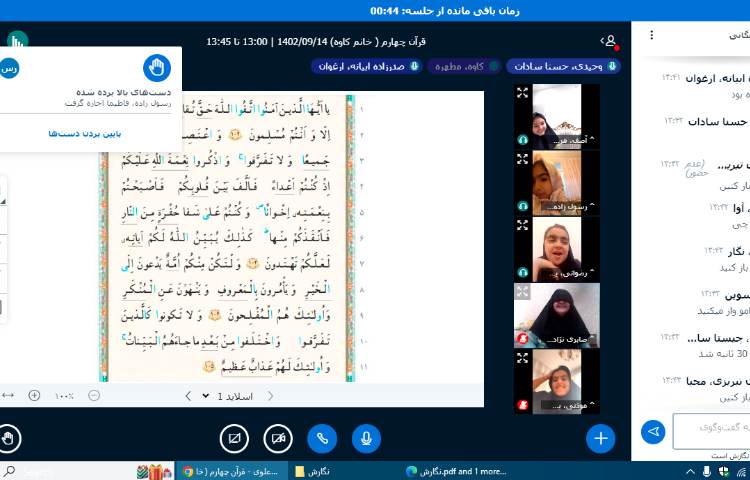Image resolution: width=750 pixels, height=480 pixels.
Task: Fullscreen the 'رسول زاده' webcam video
Action: click(522, 159)
